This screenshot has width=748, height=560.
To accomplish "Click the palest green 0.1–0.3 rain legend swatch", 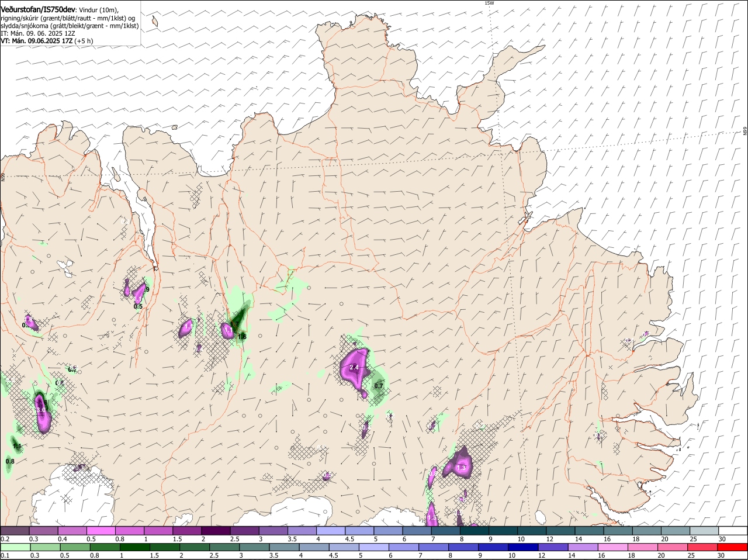I will (x=15, y=547).
